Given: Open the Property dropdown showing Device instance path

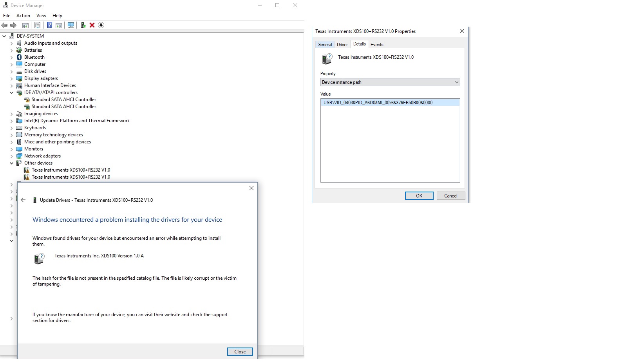Looking at the screenshot, I should pos(390,82).
